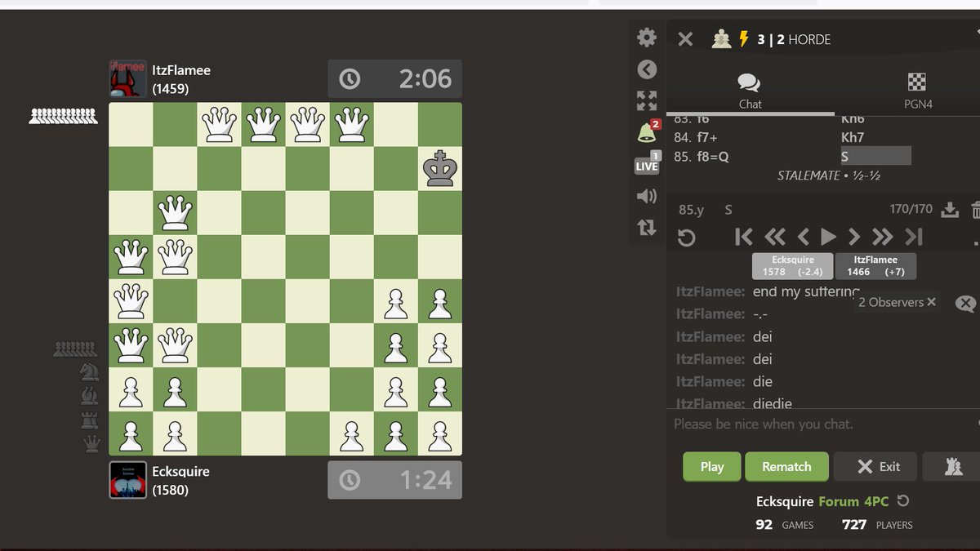
Task: Close the game panel with the X icon
Action: tap(685, 39)
